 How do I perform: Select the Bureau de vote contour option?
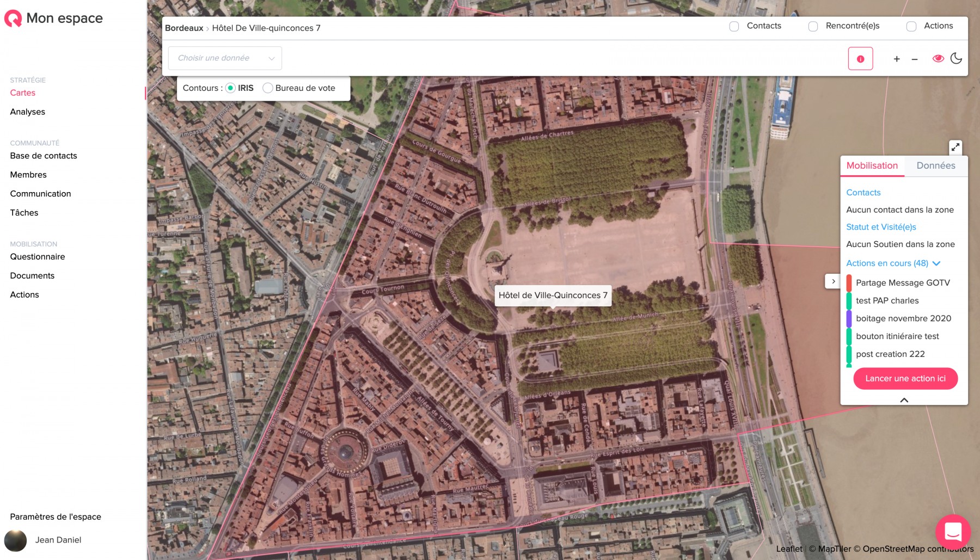[268, 88]
